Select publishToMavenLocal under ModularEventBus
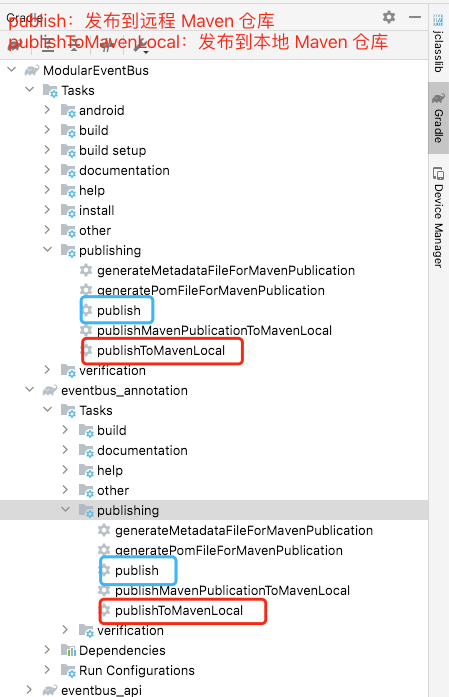Viewport: 449px width, 697px height. tap(161, 350)
